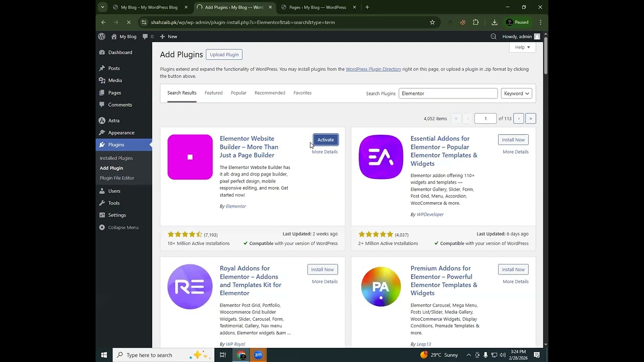This screenshot has height=362, width=644.
Task: Open the Tools wrench icon in sidebar
Action: pos(102,203)
